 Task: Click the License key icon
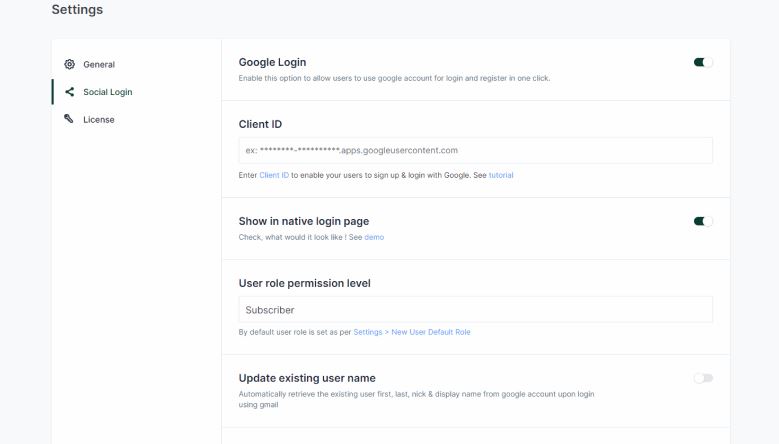click(69, 119)
